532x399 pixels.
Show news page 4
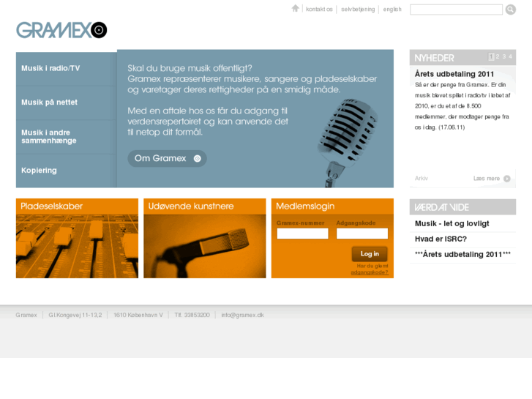tap(510, 56)
